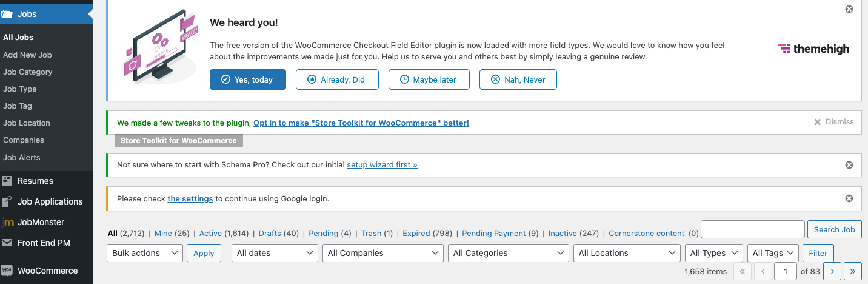Viewport: 868px width, 284px height.
Task: Filter list by Drafts
Action: point(270,233)
